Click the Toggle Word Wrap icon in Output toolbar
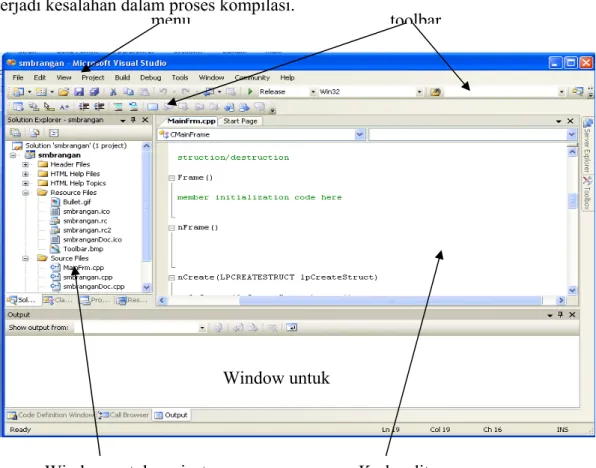This screenshot has width=596, height=468. (292, 327)
